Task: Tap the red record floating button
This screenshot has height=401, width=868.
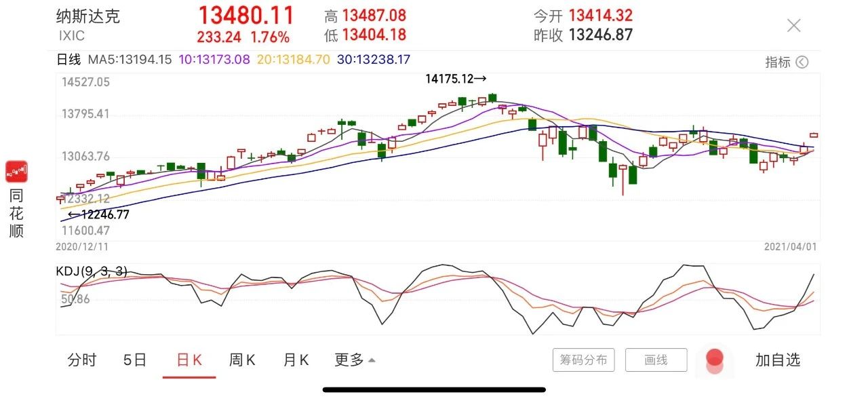Action: point(715,360)
